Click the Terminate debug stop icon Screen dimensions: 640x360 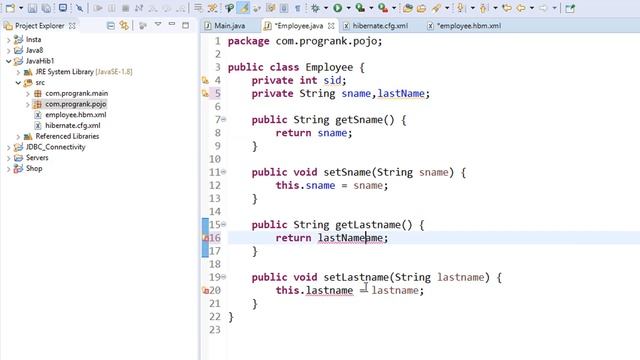pos(126,8)
